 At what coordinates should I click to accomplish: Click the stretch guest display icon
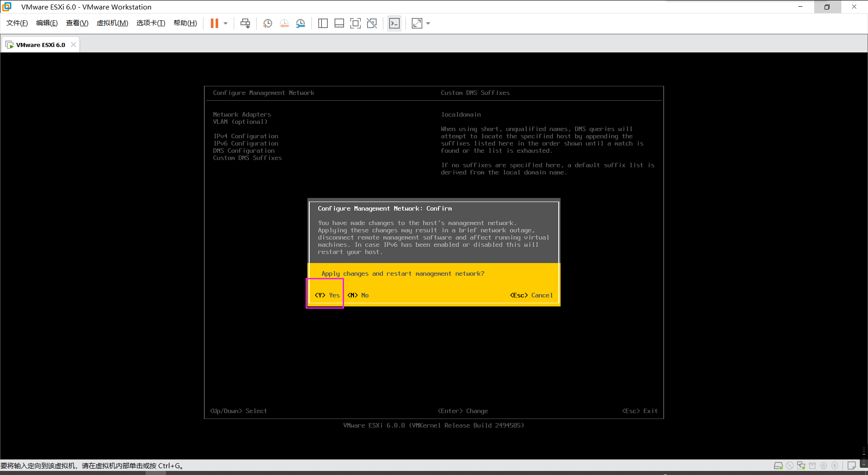pos(417,23)
